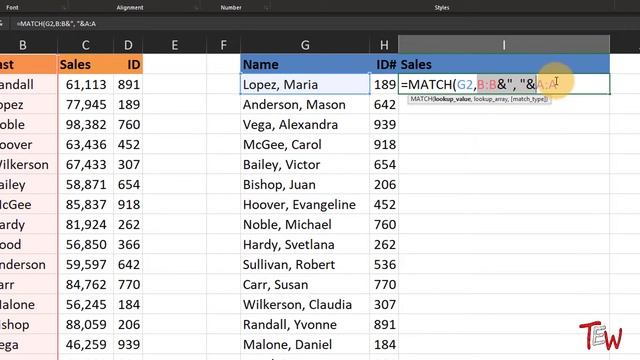Click cell with Malone, Daniel
Screen dimensions: 640x360
point(305,344)
